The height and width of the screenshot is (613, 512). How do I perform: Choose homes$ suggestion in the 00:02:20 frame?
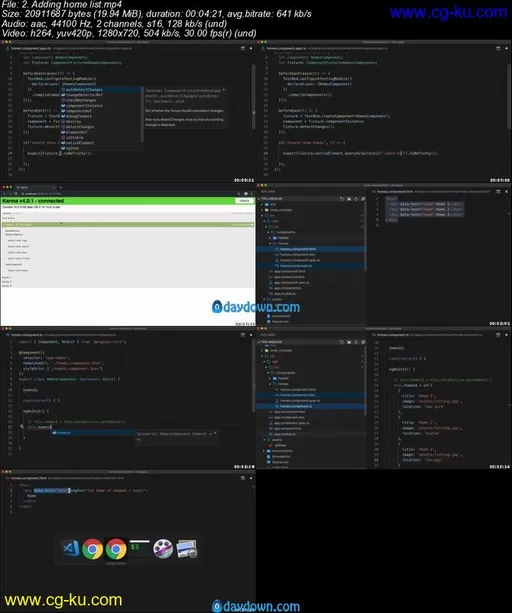pos(94,433)
